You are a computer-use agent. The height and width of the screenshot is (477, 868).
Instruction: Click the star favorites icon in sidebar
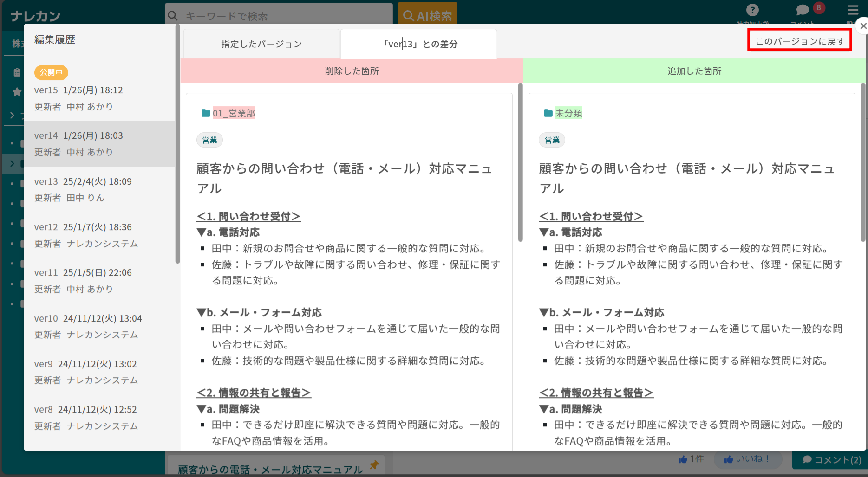click(17, 92)
